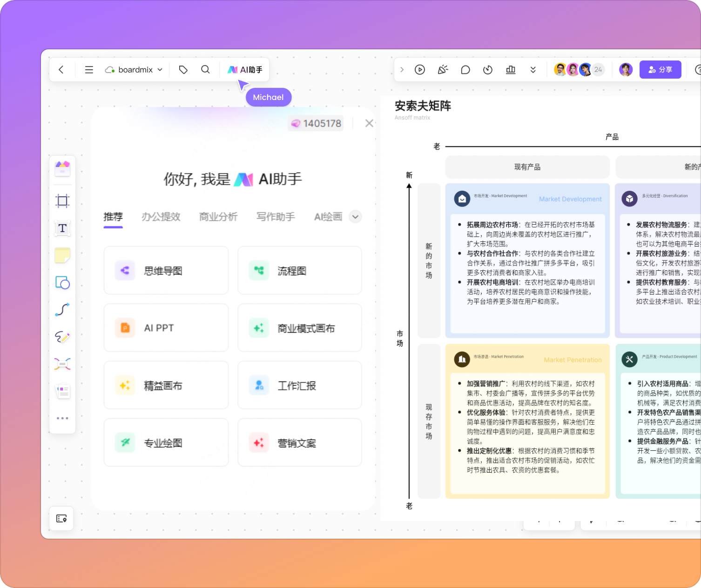Viewport: 701px width, 588px height.
Task: Choose the 精益画布 card
Action: tap(166, 385)
